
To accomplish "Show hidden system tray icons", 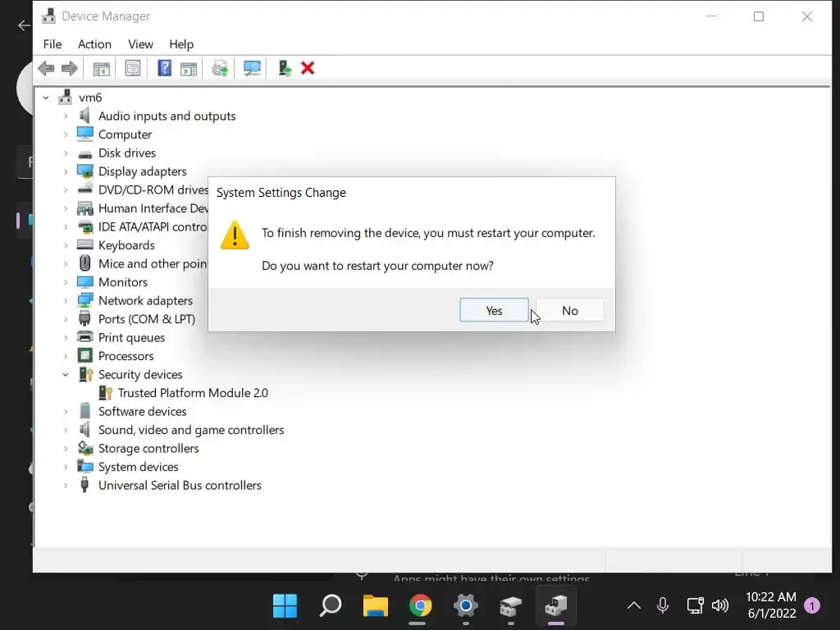I will [634, 606].
